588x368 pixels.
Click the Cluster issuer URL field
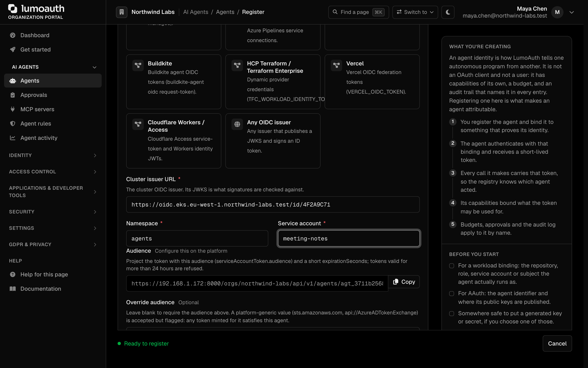pos(273,204)
